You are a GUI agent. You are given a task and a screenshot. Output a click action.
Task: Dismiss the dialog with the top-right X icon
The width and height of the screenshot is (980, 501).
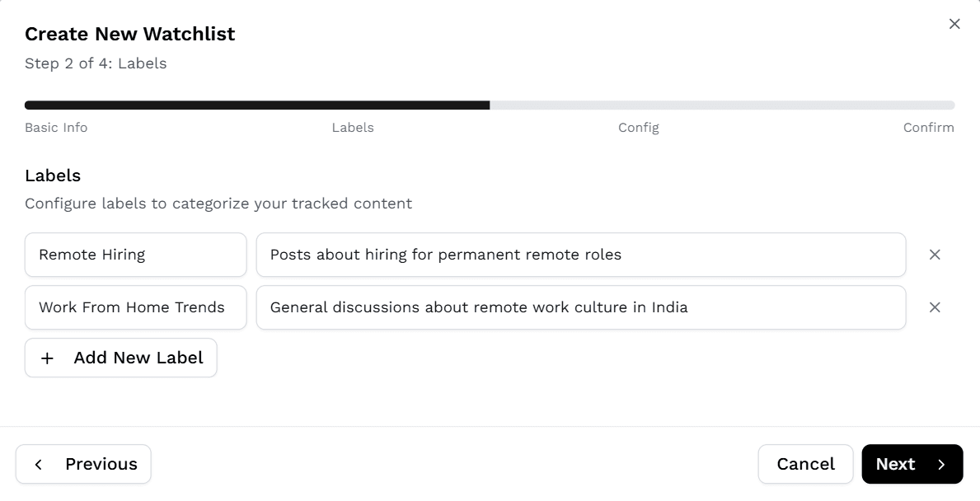[954, 24]
